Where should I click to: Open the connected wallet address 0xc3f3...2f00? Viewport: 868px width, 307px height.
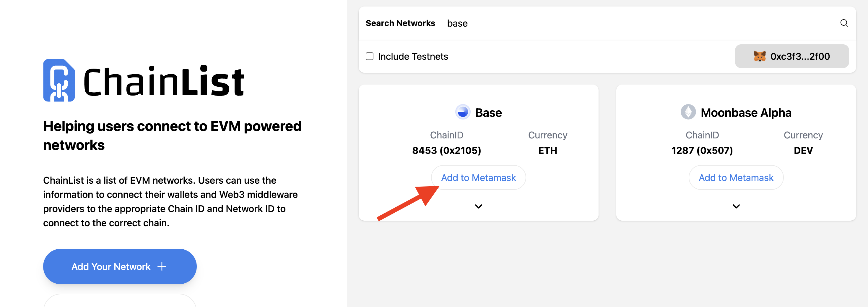[799, 56]
